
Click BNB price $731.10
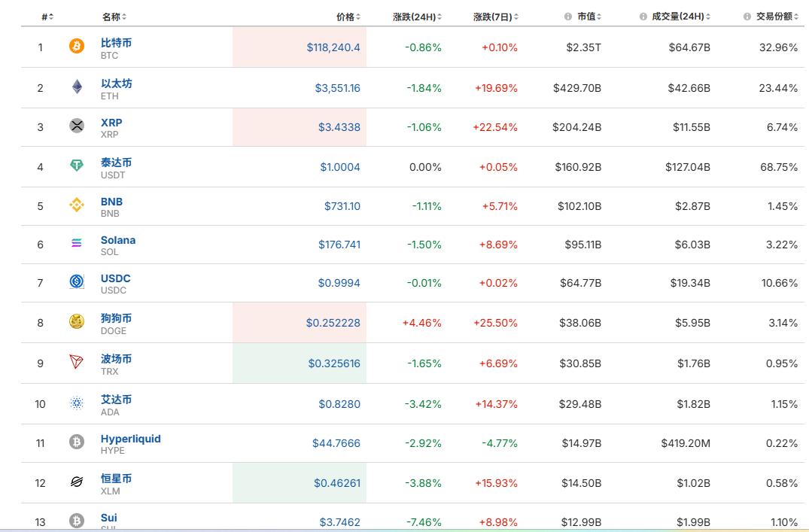pyautogui.click(x=342, y=206)
